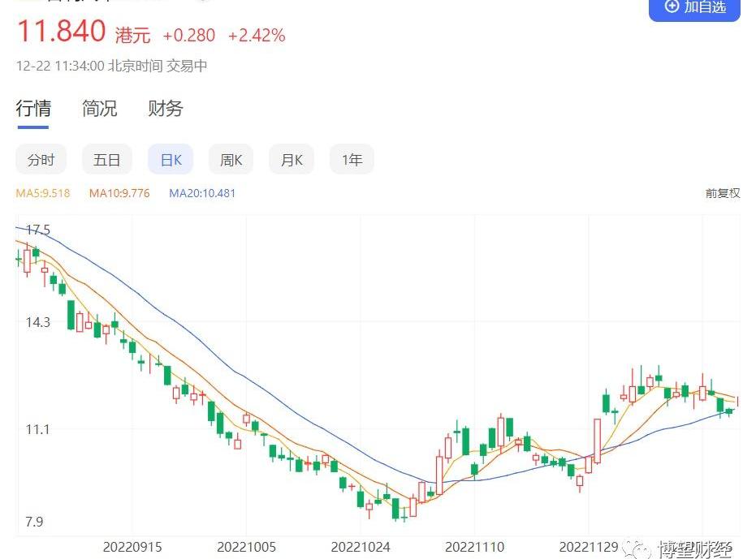
Task: Click the price change +0.280
Action: (x=188, y=35)
